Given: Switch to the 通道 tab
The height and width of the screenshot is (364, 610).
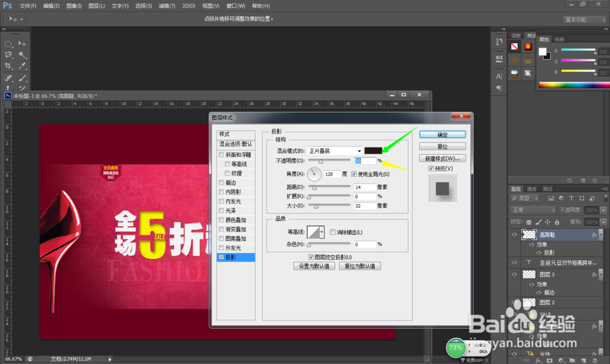Looking at the screenshot, I should tap(531, 189).
